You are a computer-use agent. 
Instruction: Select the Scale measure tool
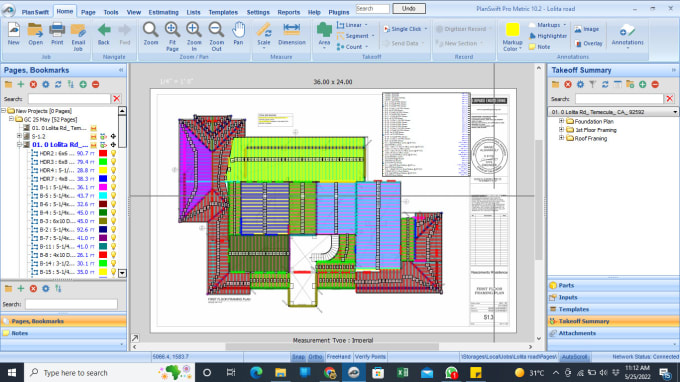(264, 34)
